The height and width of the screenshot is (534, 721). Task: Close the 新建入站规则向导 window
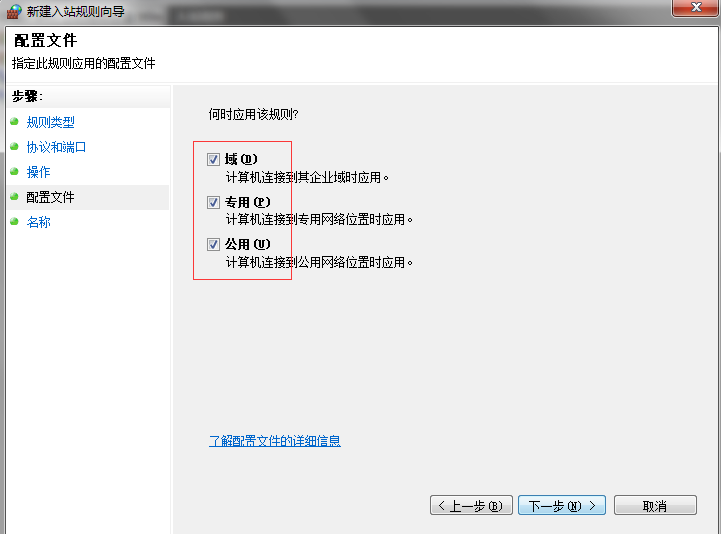[x=696, y=7]
